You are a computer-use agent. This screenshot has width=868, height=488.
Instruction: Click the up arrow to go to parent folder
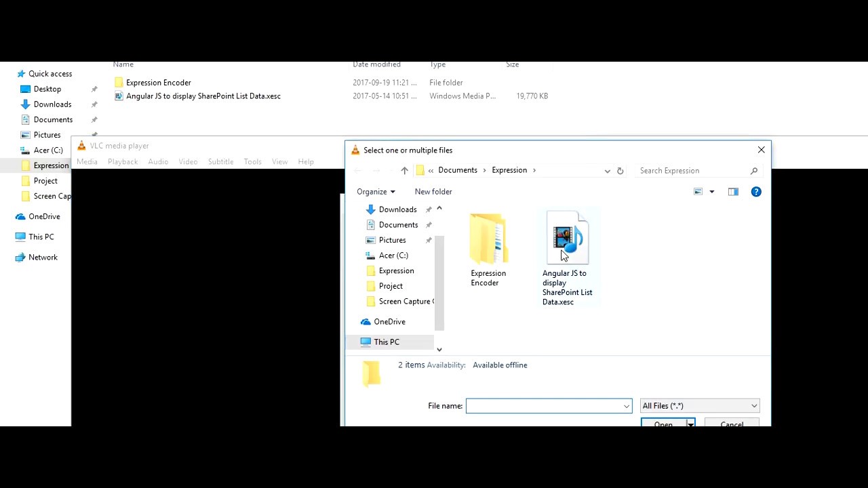[404, 170]
